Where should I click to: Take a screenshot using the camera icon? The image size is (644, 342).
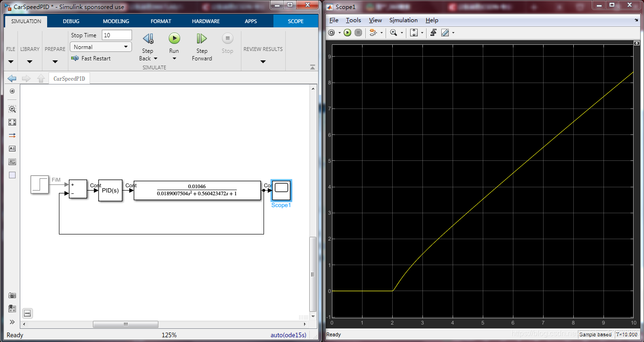12,295
